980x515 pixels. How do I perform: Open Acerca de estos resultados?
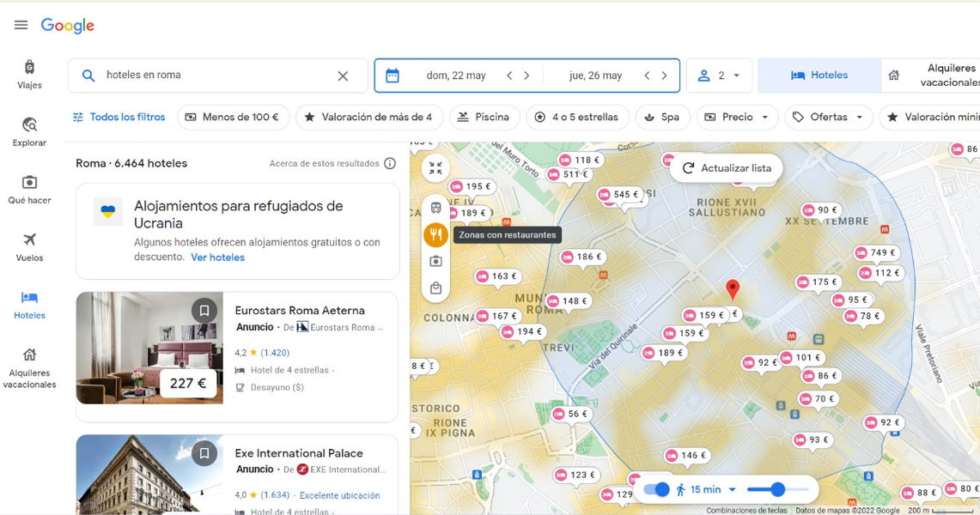[325, 164]
